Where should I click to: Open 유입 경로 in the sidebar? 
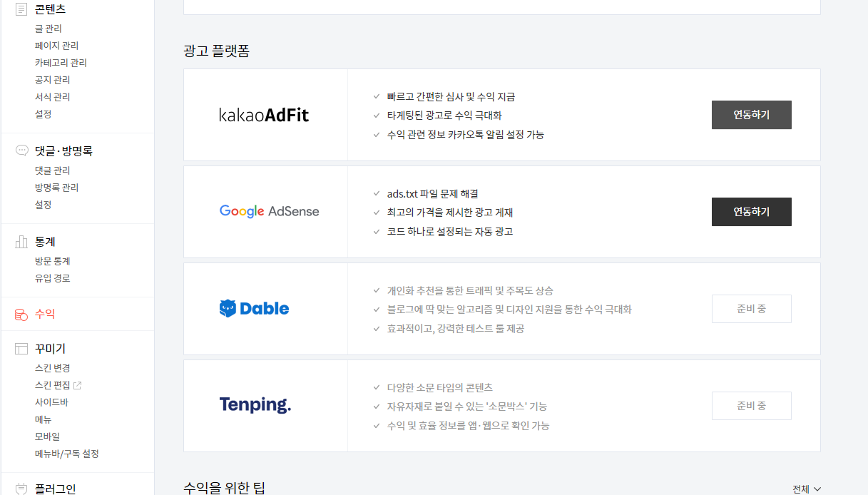coord(52,278)
